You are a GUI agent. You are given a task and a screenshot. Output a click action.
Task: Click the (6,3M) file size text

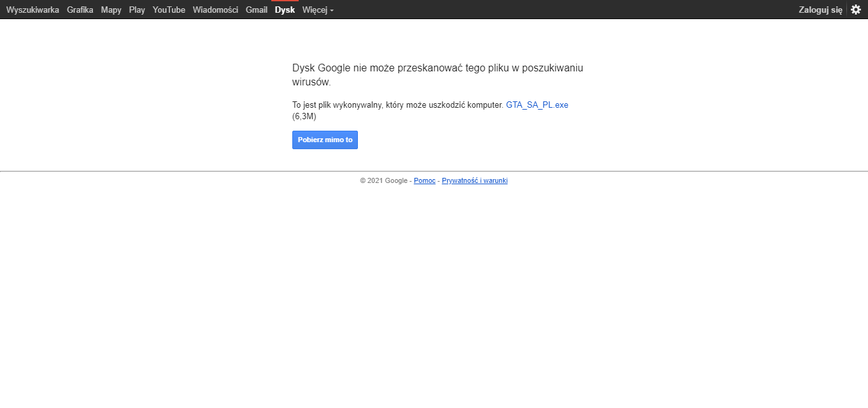point(304,117)
